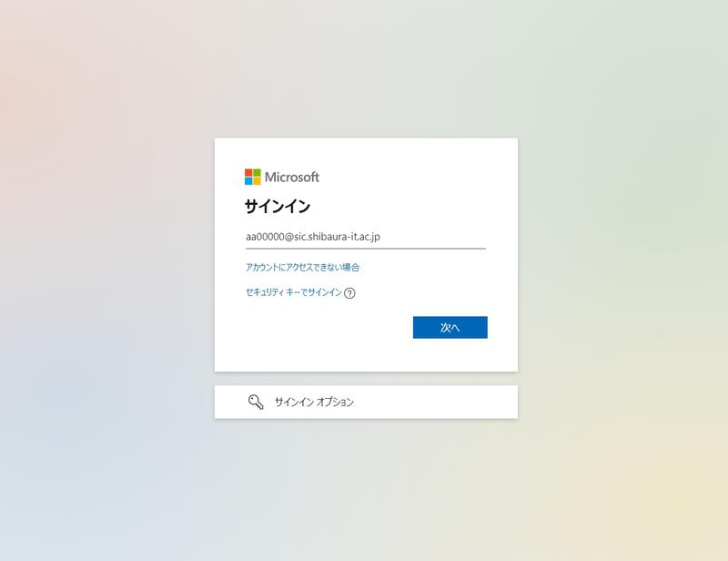The height and width of the screenshot is (561, 728).
Task: Click the yellow square of the Microsoft logo
Action: click(x=257, y=181)
